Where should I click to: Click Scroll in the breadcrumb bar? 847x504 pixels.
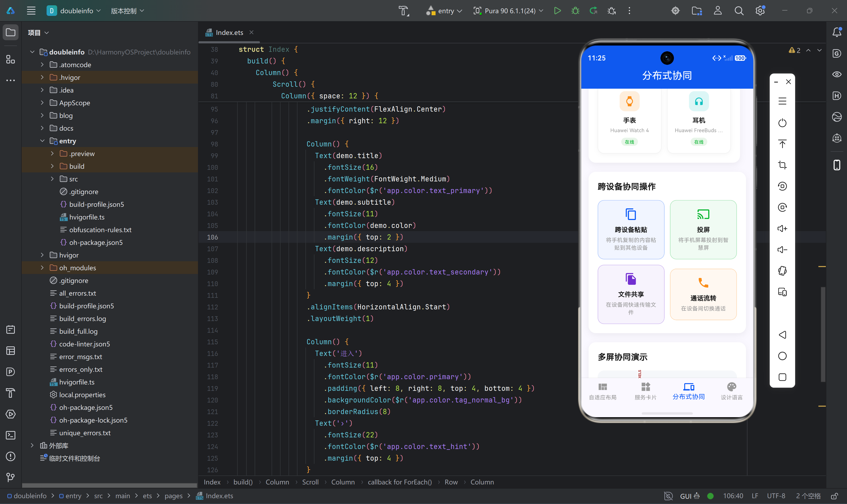click(310, 482)
